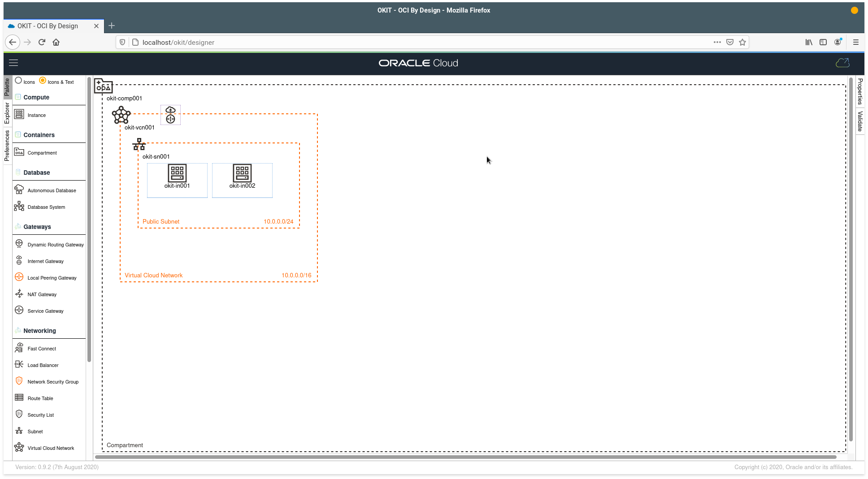Select the internet gateway icon on the VCN
The image size is (868, 479).
[170, 115]
